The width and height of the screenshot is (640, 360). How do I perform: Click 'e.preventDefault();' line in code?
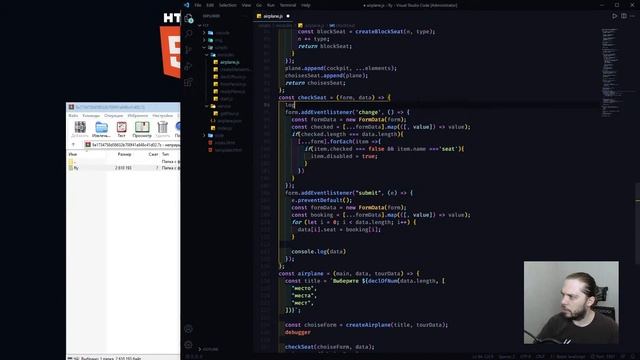click(322, 200)
